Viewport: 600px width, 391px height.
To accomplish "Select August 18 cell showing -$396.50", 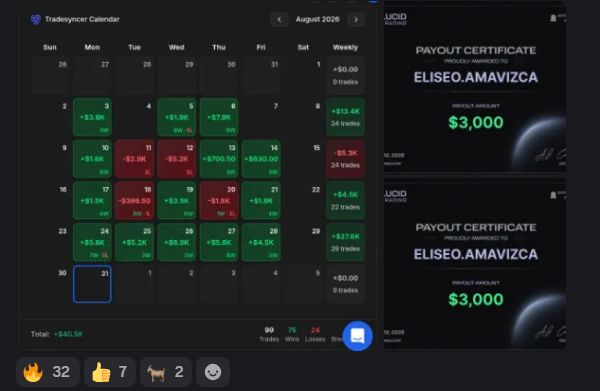I will (x=134, y=200).
